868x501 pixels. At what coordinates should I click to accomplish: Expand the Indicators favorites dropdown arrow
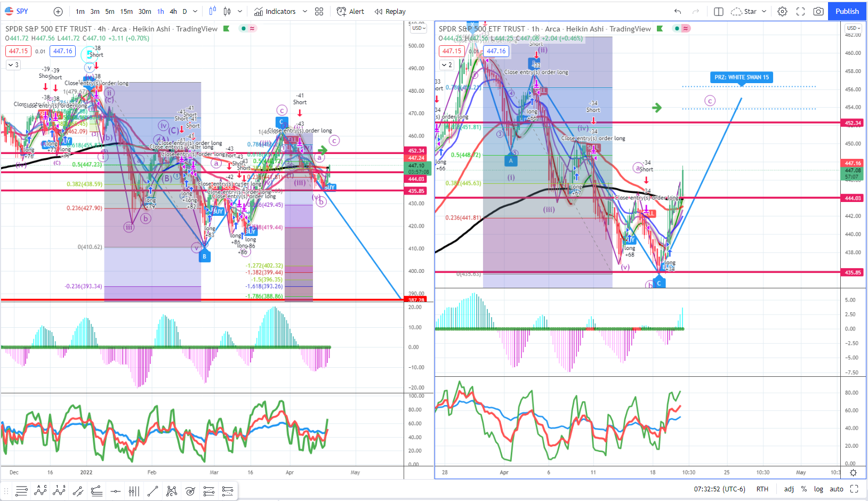click(x=305, y=12)
